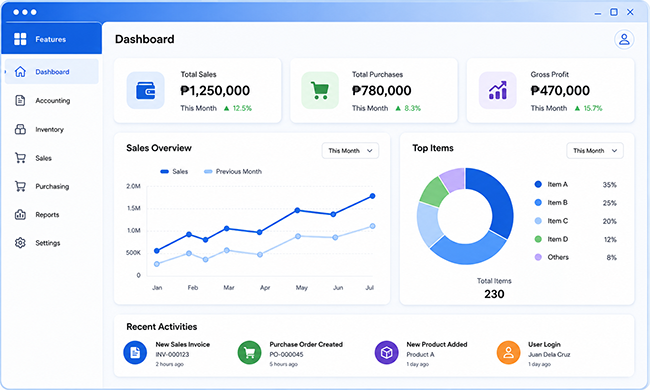Click the ₱470,000 Gross Profit value
The height and width of the screenshot is (390, 650).
(560, 90)
